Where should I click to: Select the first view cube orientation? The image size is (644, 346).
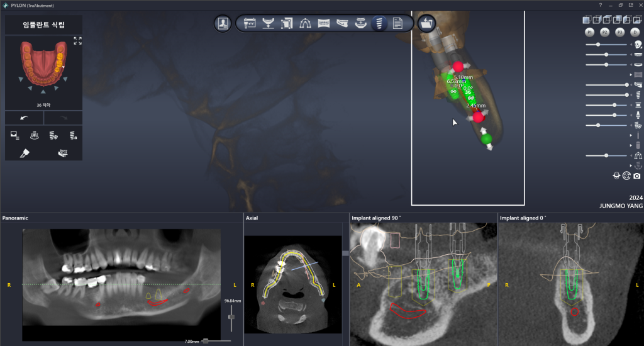(586, 20)
